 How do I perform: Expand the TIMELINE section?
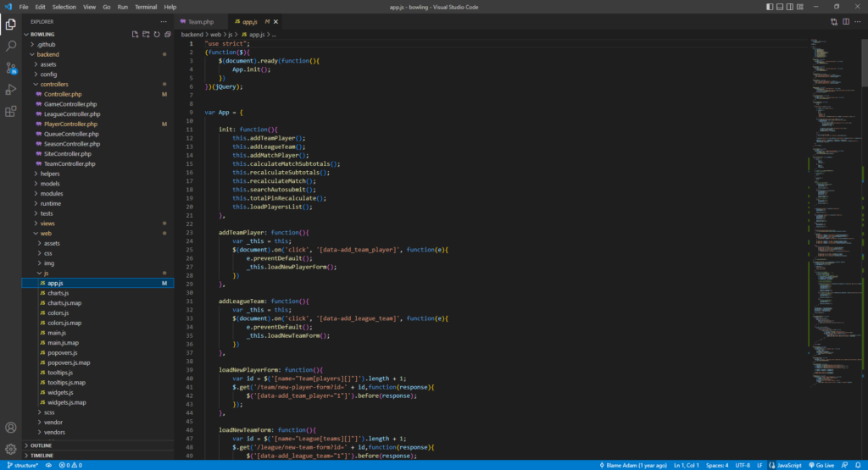pyautogui.click(x=97, y=455)
